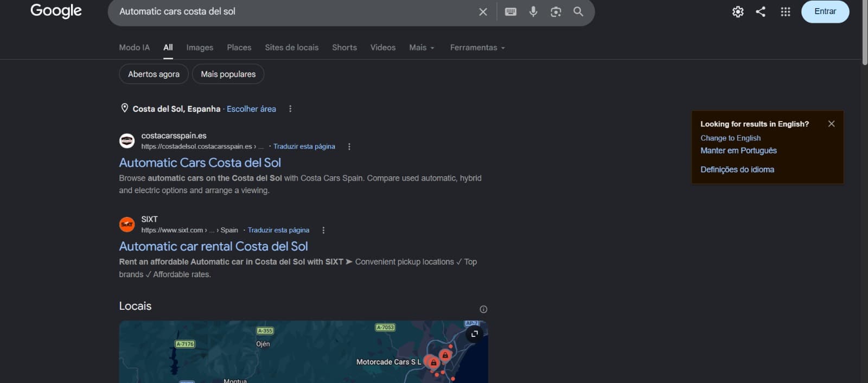This screenshot has width=868, height=383.
Task: Open the on-screen keyboard input tool
Action: pos(510,11)
